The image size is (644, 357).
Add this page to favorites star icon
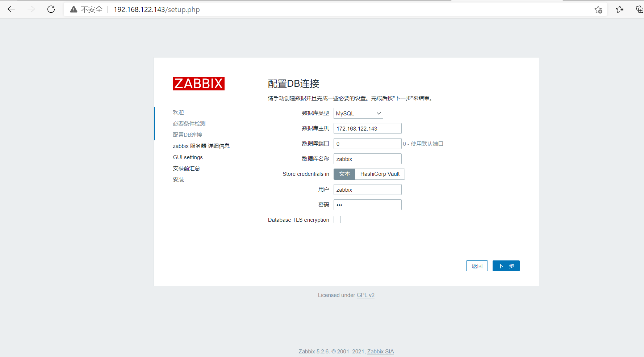[x=598, y=10]
